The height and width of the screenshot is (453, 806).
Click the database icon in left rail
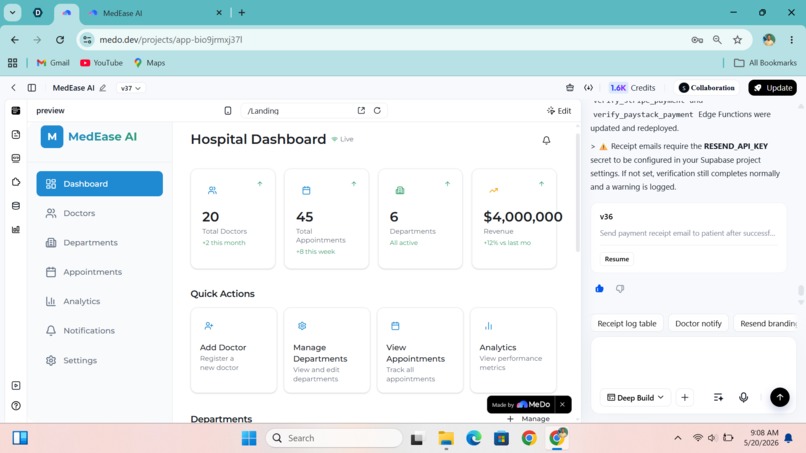[x=16, y=206]
